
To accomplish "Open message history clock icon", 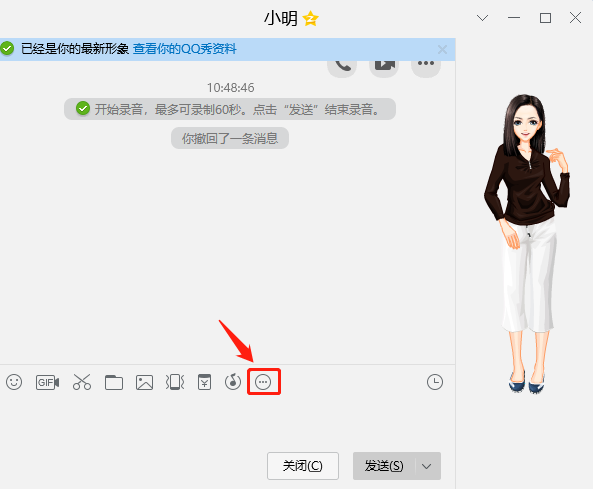I will click(x=435, y=382).
